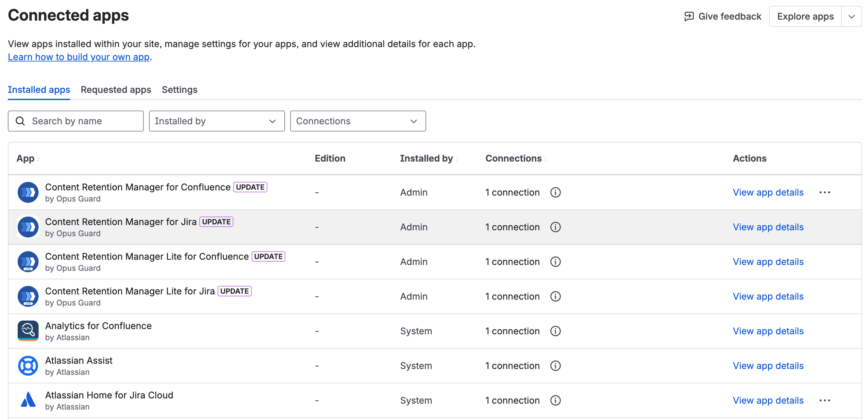View app details for Content Retention Manager Lite for Confluence
868x420 pixels.
768,262
